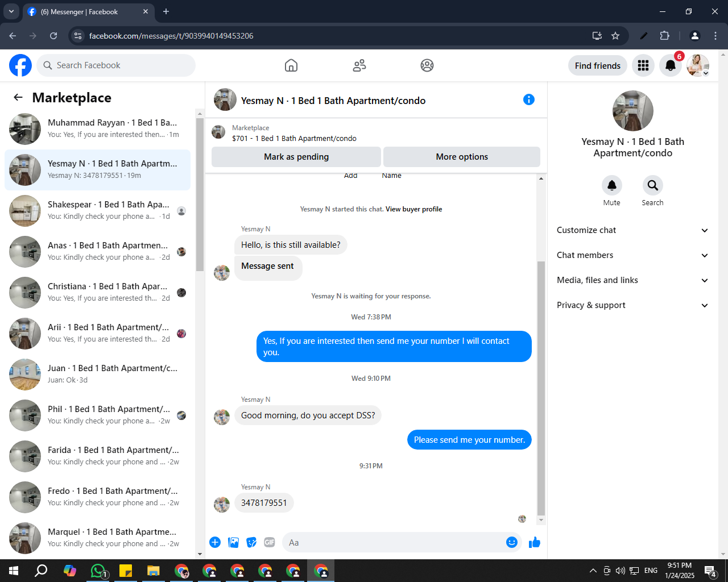Open Sticky Notes from taskbar
728x582 pixels.
point(126,571)
